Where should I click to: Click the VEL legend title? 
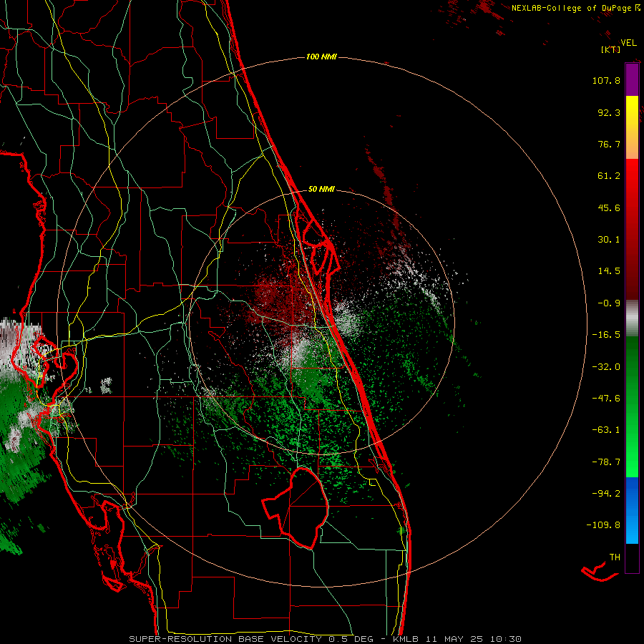[x=628, y=43]
